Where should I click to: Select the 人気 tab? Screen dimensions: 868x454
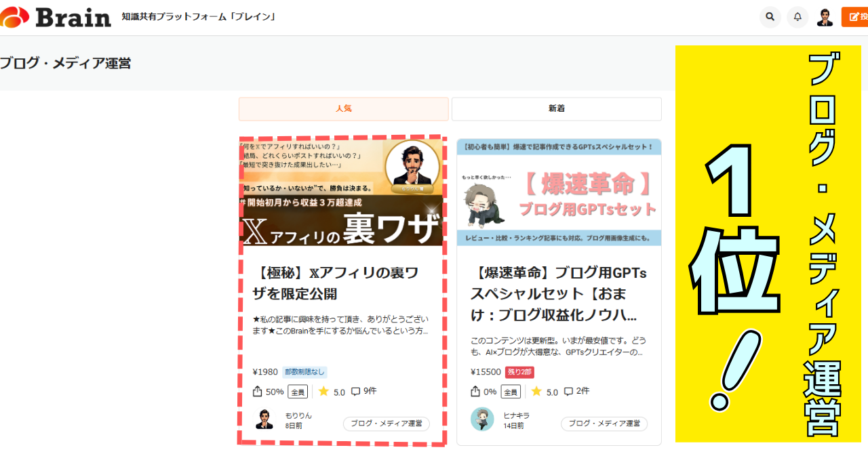point(344,108)
